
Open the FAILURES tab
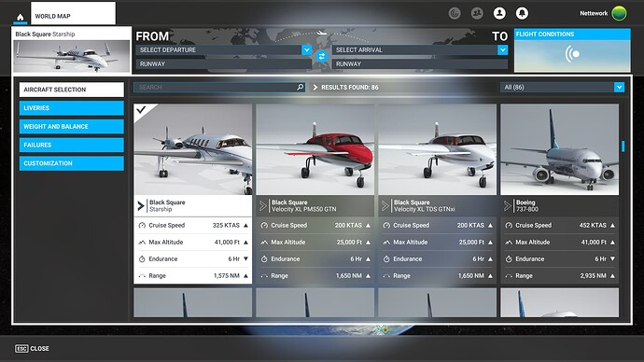[72, 145]
